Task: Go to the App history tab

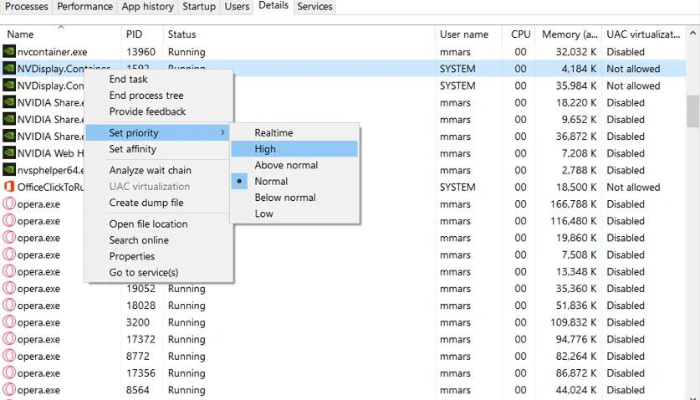Action: [147, 7]
